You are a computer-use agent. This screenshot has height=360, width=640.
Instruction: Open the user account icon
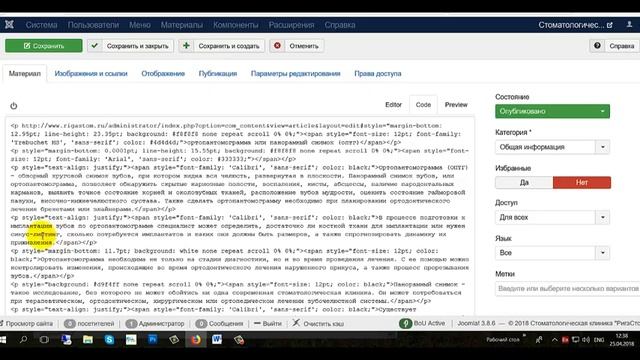point(629,25)
